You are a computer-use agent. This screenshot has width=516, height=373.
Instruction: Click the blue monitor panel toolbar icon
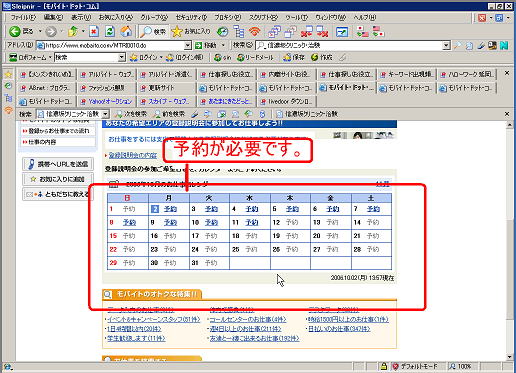click(x=342, y=32)
